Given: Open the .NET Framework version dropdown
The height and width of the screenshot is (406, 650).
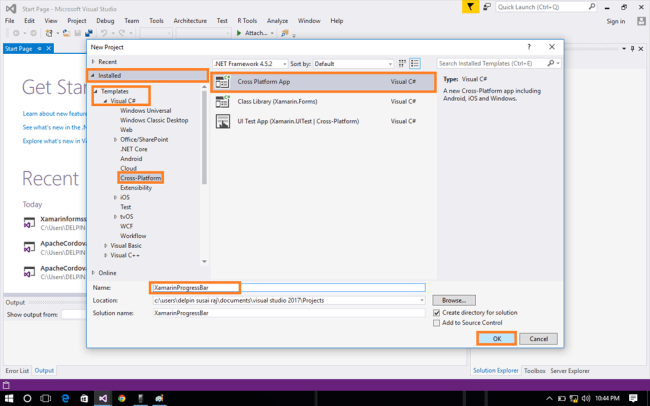Looking at the screenshot, I should pos(250,64).
